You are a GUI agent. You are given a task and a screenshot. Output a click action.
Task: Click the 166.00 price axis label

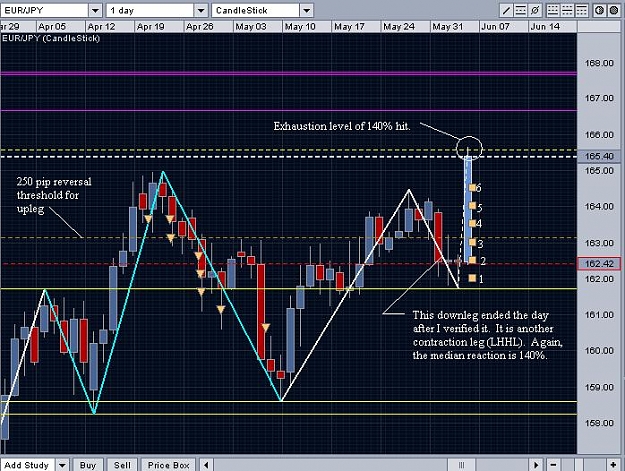(599, 135)
